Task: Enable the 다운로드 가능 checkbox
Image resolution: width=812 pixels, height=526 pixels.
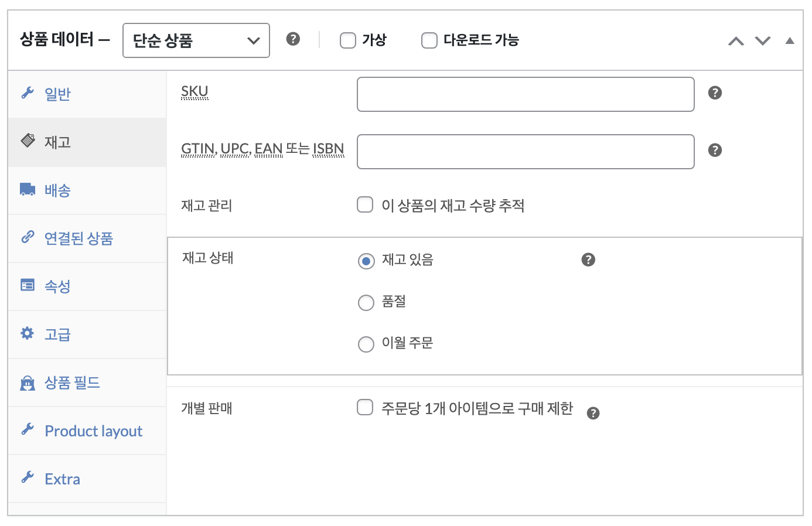Action: point(429,40)
